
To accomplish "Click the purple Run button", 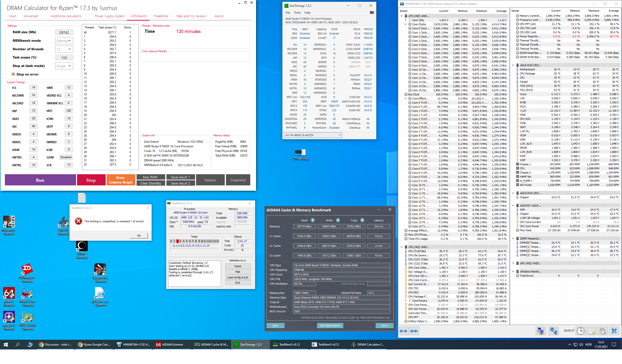I will click(x=40, y=180).
